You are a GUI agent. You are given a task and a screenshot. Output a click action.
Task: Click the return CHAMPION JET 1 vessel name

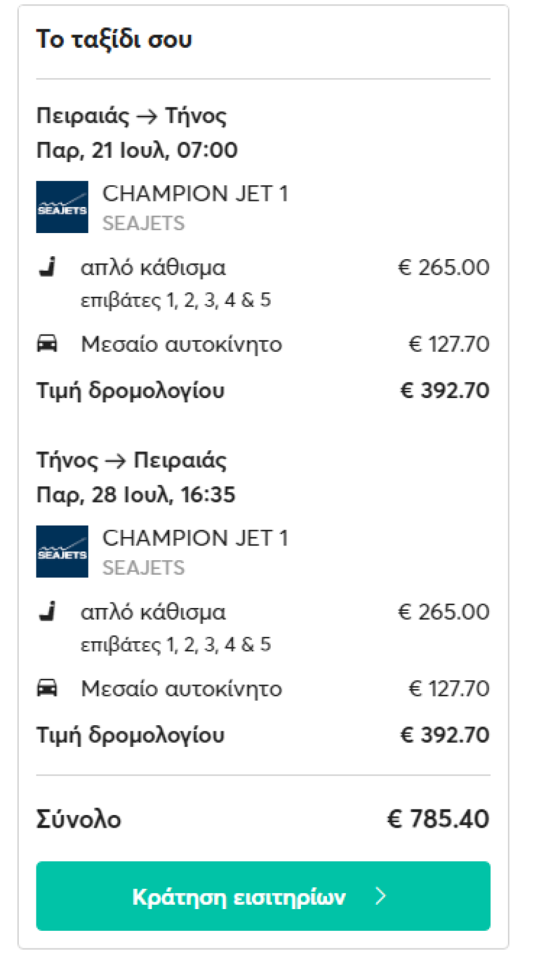(195, 538)
